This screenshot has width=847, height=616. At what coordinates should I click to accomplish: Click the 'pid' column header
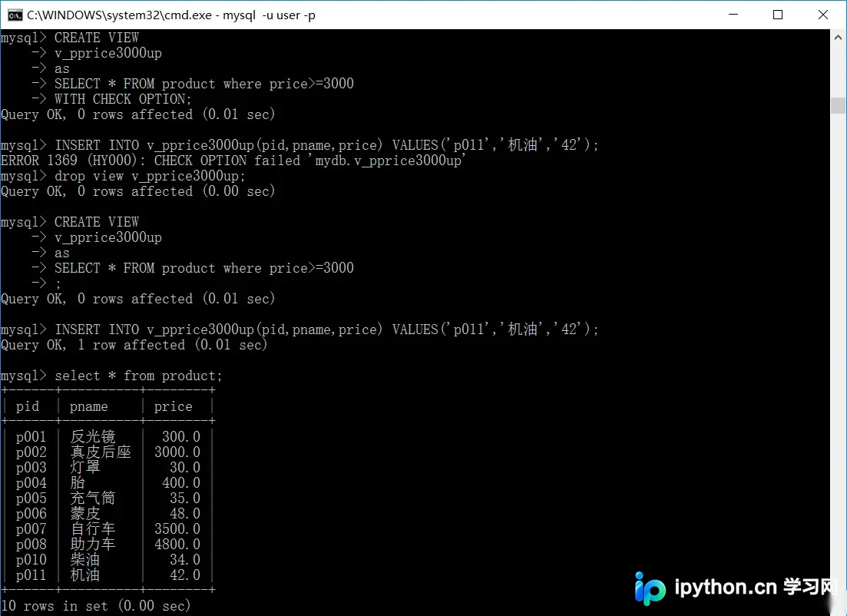tap(28, 406)
